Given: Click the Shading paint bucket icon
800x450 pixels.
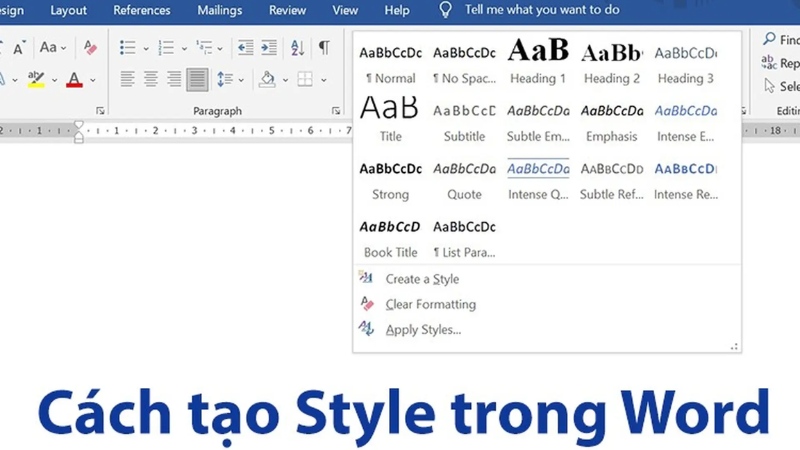Looking at the screenshot, I should coord(267,79).
